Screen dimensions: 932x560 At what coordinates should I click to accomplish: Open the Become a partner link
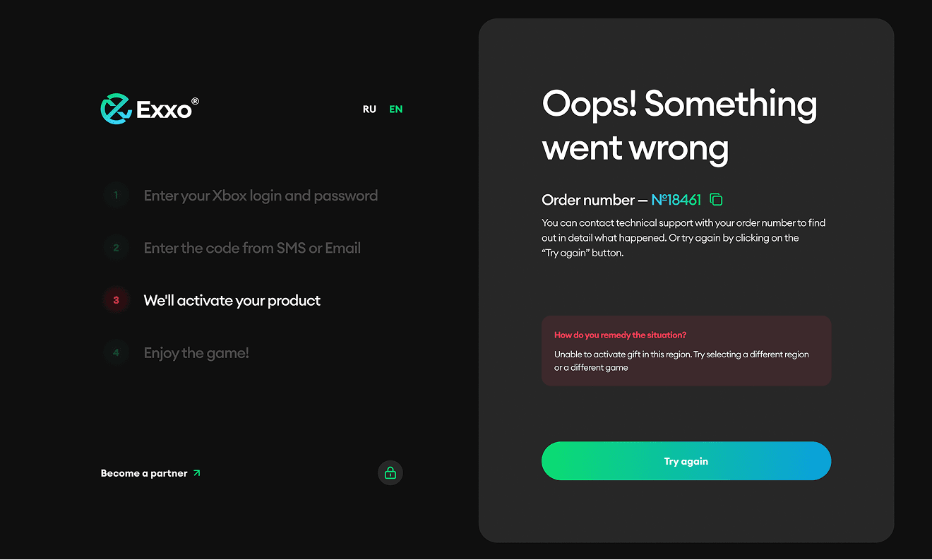point(144,473)
